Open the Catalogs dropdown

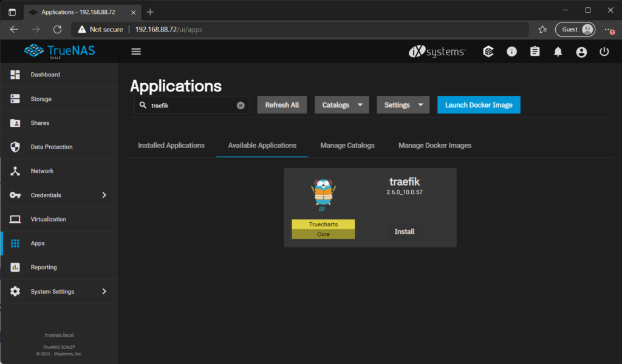coord(342,105)
